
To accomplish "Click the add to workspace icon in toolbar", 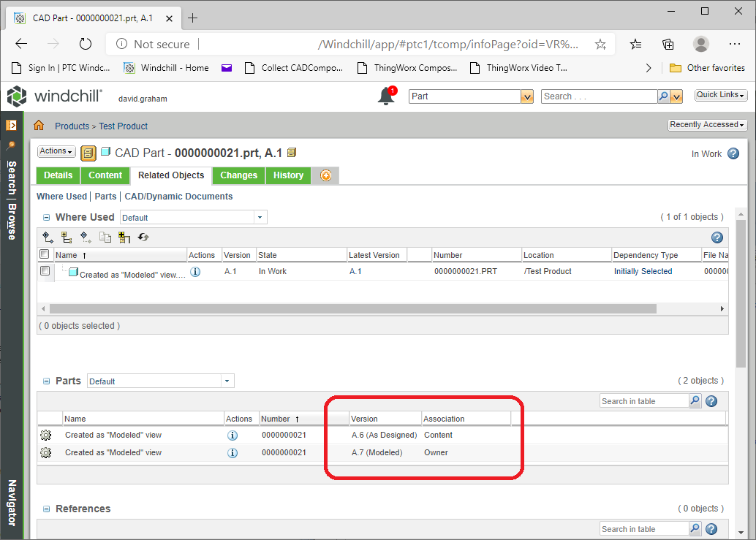I will 124,237.
